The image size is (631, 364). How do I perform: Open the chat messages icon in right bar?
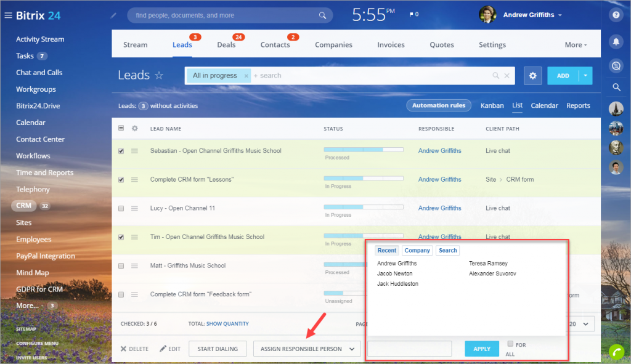pyautogui.click(x=616, y=65)
